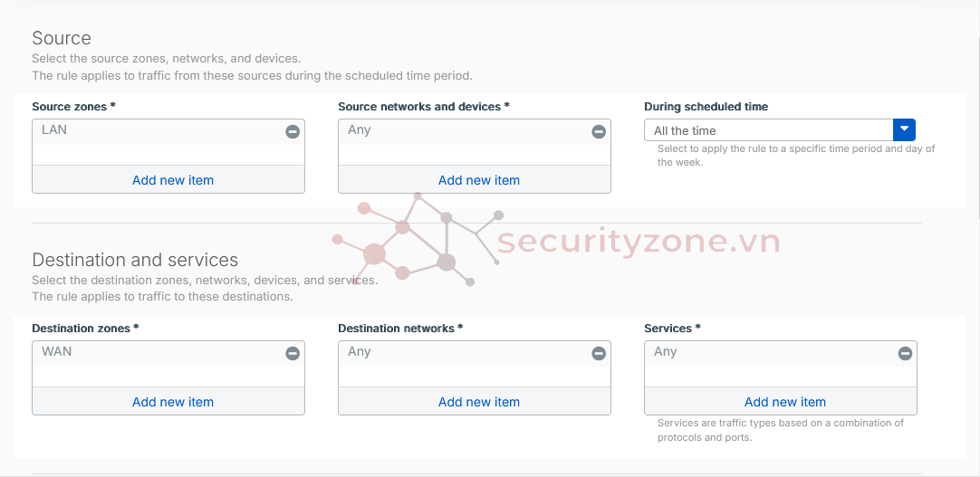Add new item to Services
The width and height of the screenshot is (980, 477).
[785, 402]
